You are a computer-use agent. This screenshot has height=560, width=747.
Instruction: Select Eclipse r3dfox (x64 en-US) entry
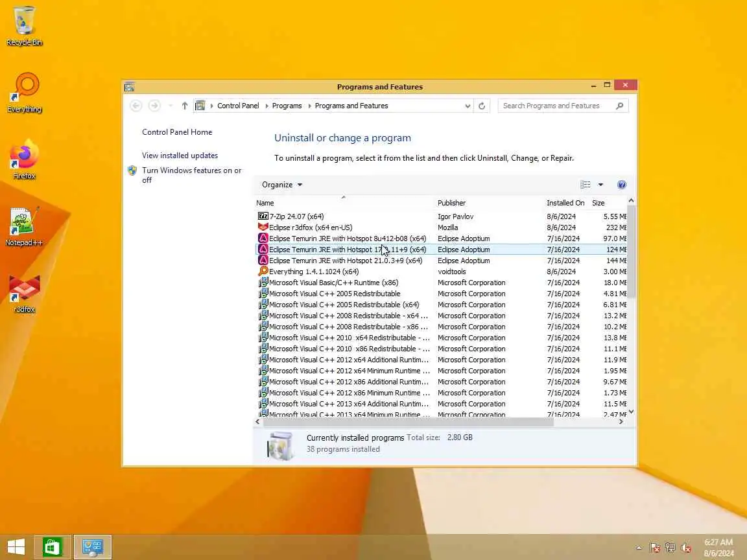[x=441, y=227]
